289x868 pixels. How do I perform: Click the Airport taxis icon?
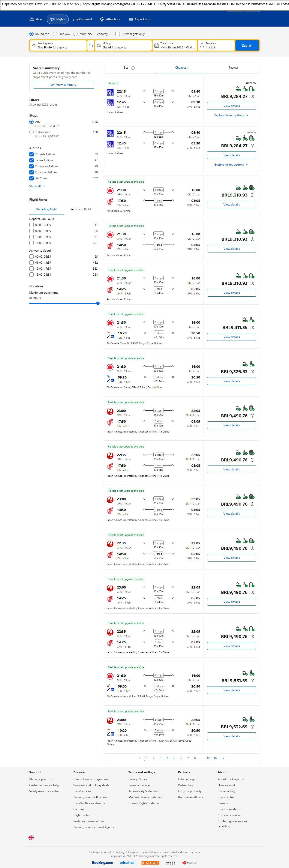pos(131,20)
